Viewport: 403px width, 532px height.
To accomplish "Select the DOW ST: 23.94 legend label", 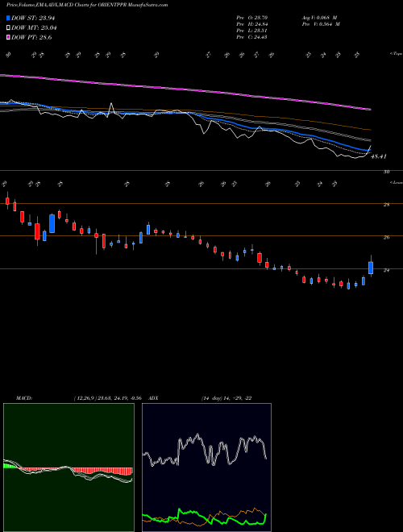I will [x=33, y=18].
